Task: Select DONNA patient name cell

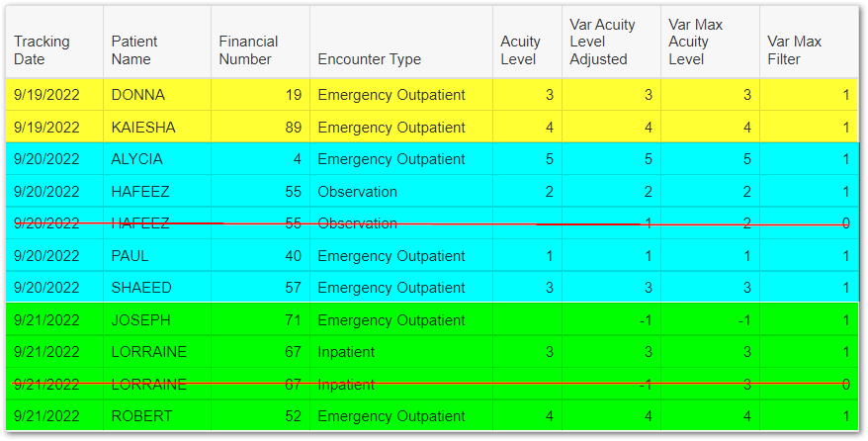Action: [156, 95]
